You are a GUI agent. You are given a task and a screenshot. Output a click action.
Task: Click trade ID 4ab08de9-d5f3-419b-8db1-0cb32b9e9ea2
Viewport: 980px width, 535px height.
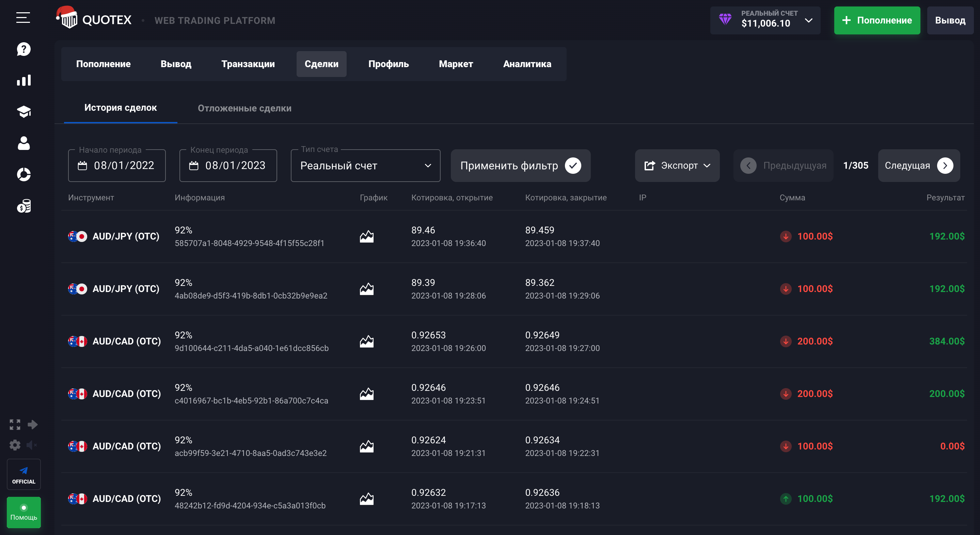[x=251, y=295]
